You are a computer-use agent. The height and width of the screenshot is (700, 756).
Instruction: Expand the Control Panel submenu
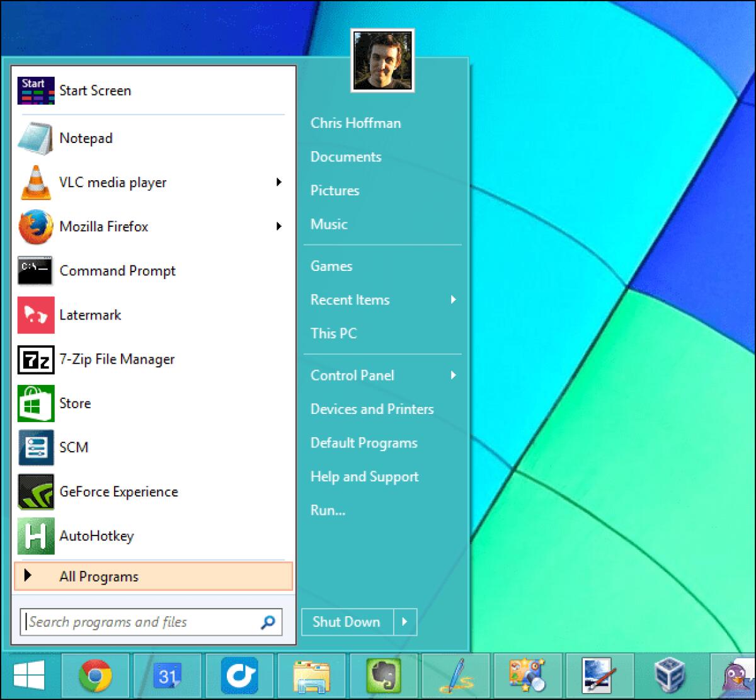(453, 376)
